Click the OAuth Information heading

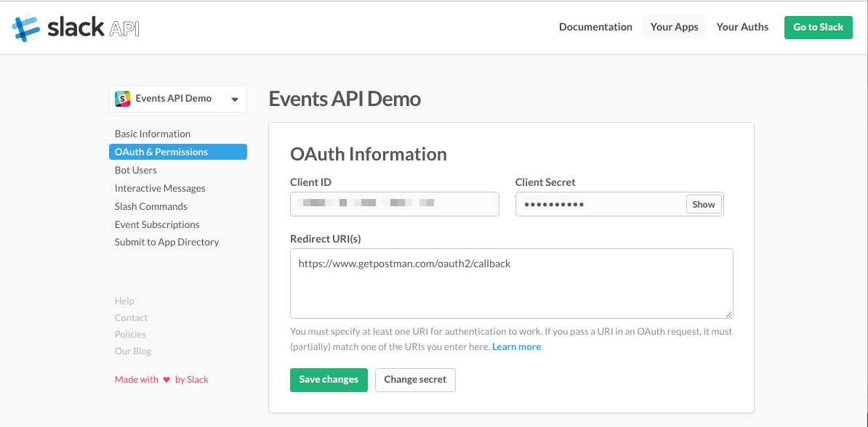[369, 155]
